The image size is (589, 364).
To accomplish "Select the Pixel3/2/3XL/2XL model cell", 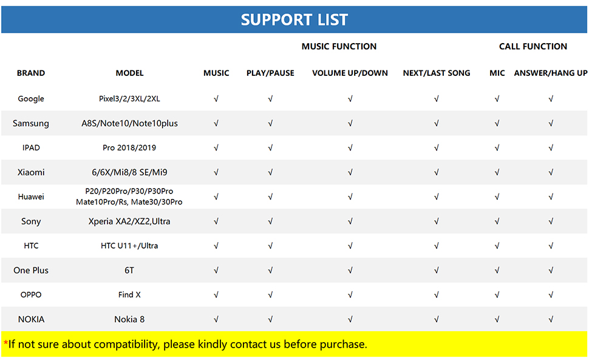I will [129, 99].
